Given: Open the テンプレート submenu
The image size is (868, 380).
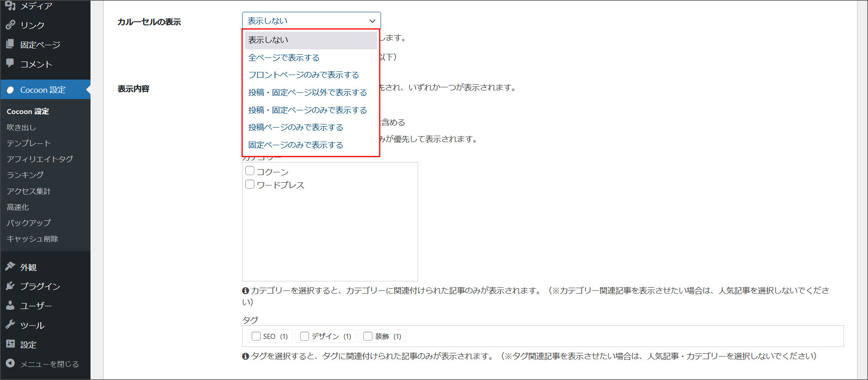Looking at the screenshot, I should pos(29,143).
